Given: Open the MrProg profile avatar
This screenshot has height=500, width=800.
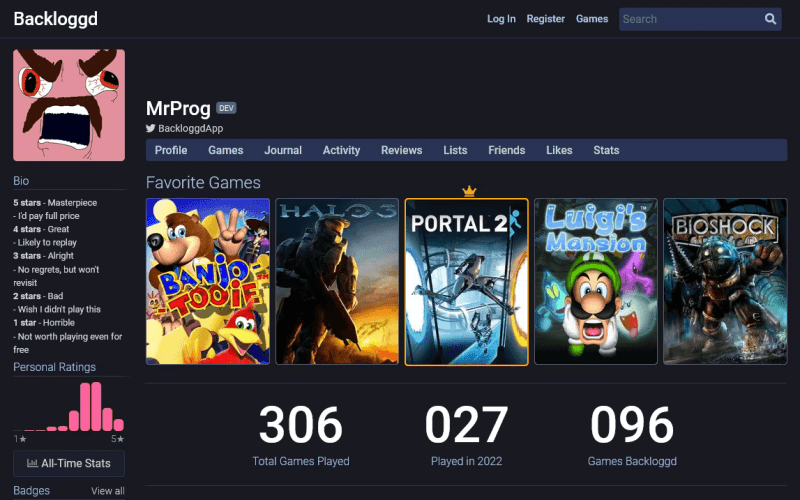Looking at the screenshot, I should (69, 105).
